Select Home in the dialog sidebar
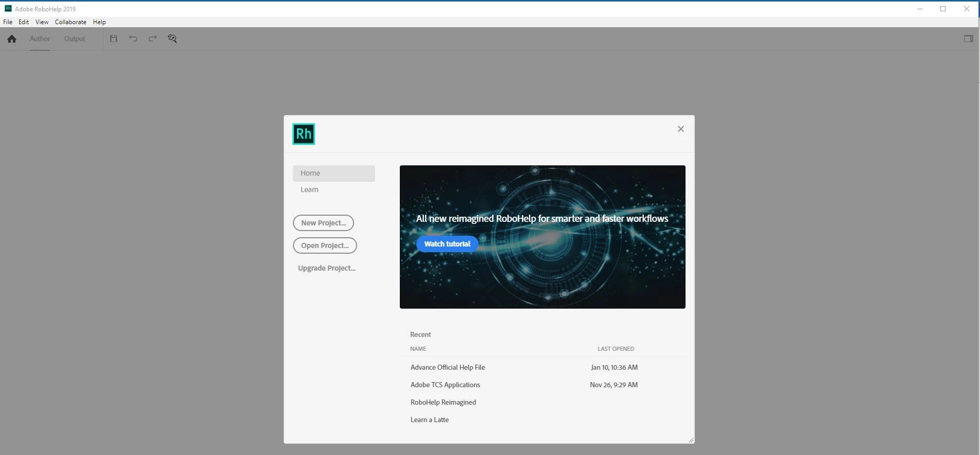Image resolution: width=980 pixels, height=455 pixels. coord(334,173)
